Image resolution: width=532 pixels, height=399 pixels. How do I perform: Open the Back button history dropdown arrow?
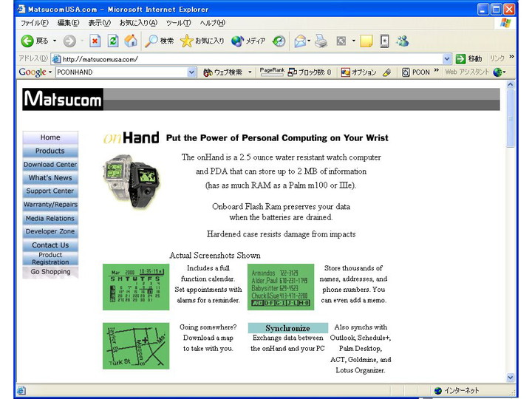coord(54,41)
